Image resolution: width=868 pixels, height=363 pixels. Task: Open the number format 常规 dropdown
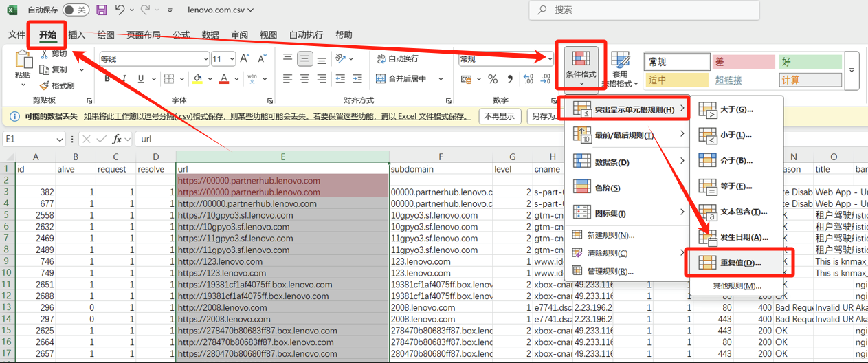tap(549, 59)
